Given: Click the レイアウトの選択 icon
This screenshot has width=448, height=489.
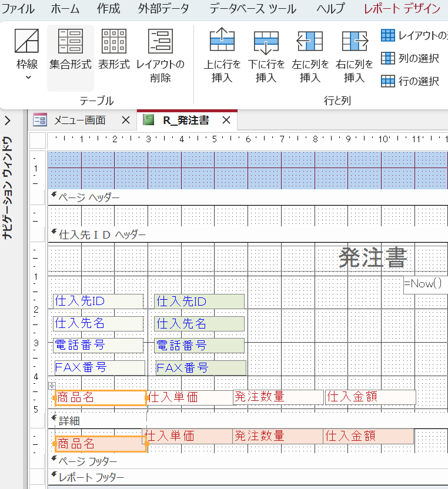Looking at the screenshot, I should pyautogui.click(x=388, y=35).
